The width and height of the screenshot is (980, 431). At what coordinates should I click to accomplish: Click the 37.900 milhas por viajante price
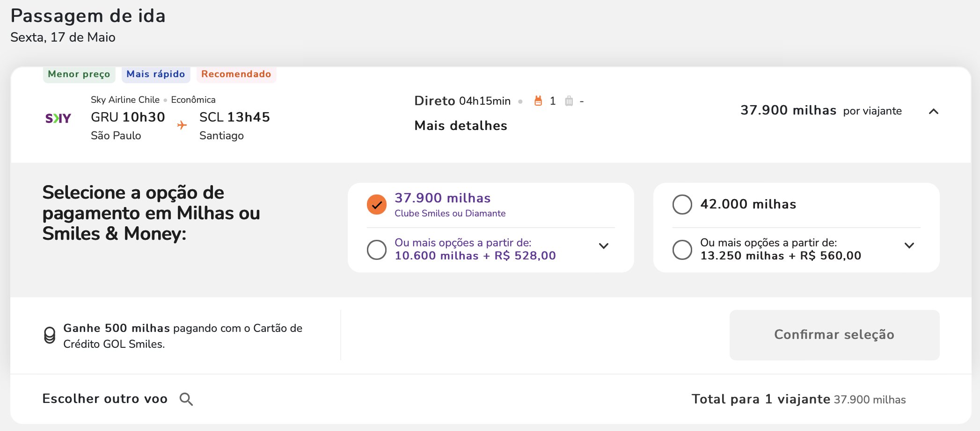[821, 110]
